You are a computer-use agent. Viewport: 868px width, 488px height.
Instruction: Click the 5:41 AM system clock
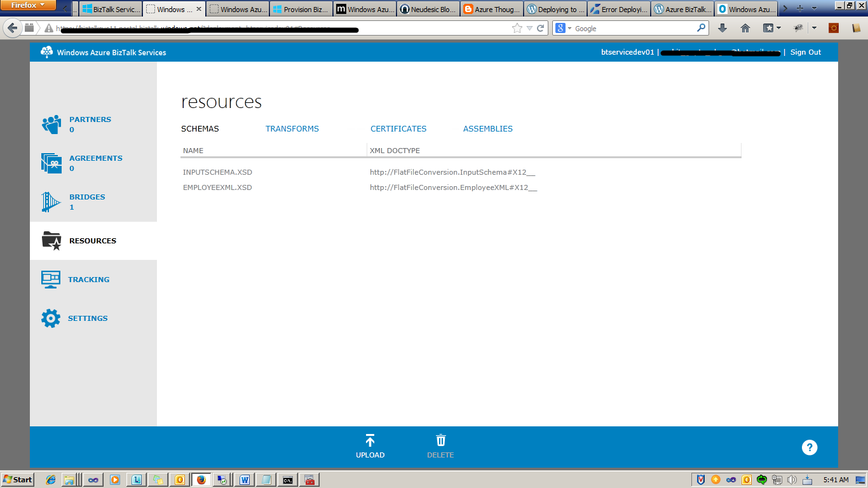[x=836, y=480]
